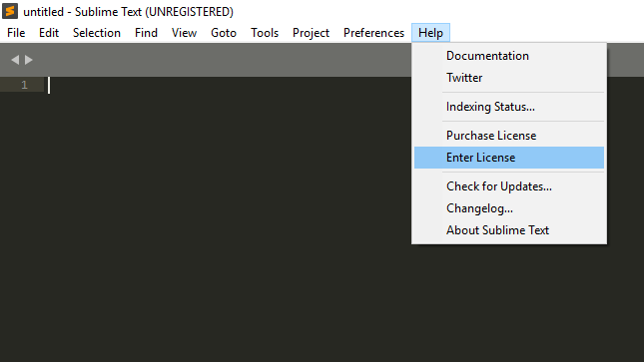Open the Find menu
This screenshot has height=362, width=644.
point(146,33)
